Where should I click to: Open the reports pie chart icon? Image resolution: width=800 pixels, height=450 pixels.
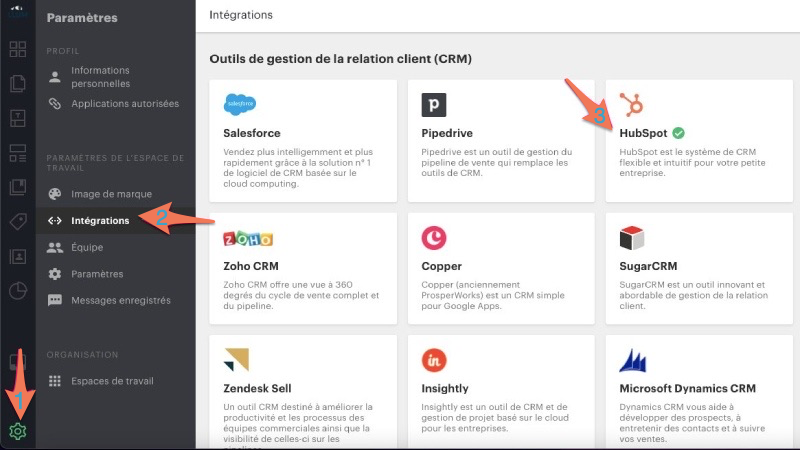(x=17, y=291)
